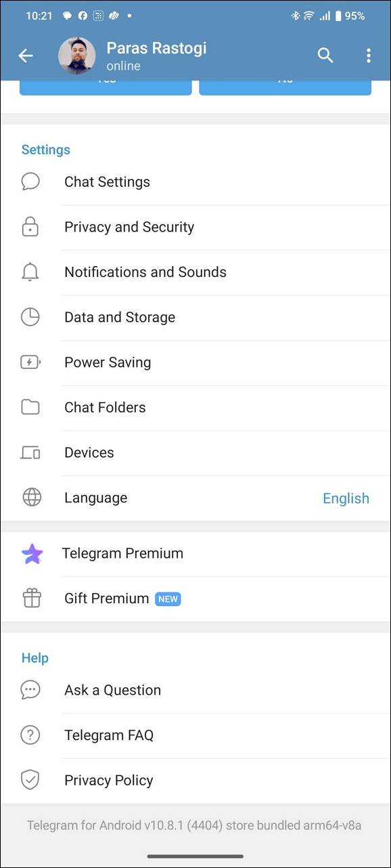
Task: Select Gift Premium with NEW badge
Action: (x=195, y=599)
